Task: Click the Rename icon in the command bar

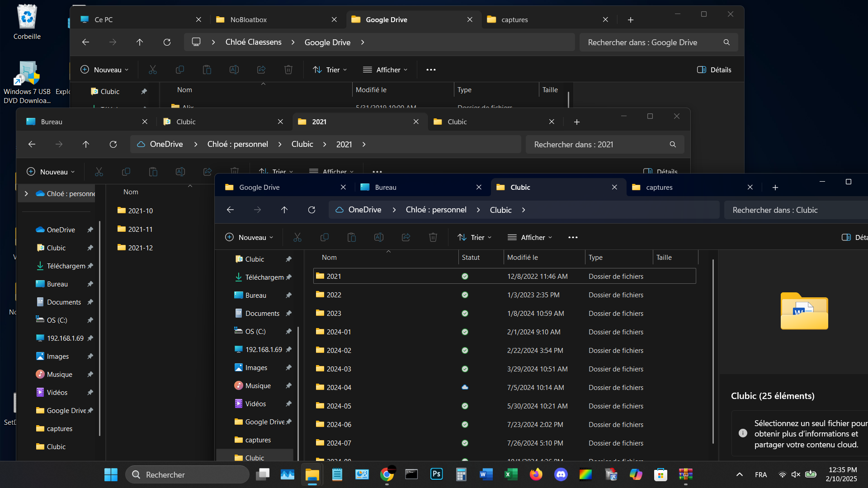Action: point(379,237)
